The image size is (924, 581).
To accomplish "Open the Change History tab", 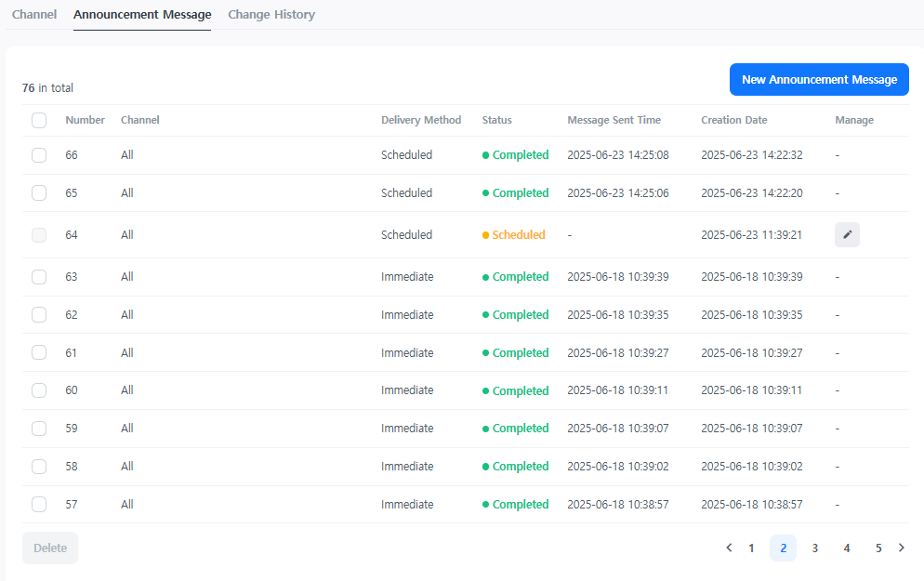I will [271, 15].
